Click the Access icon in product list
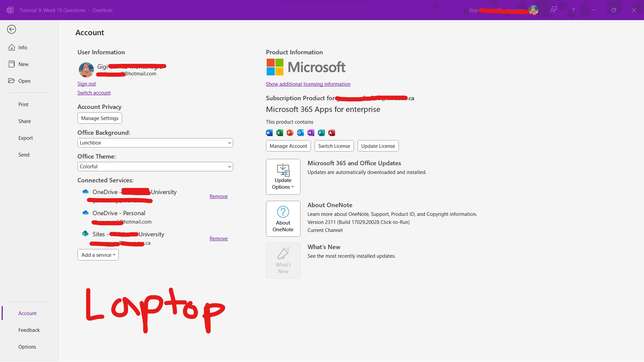 (x=332, y=133)
